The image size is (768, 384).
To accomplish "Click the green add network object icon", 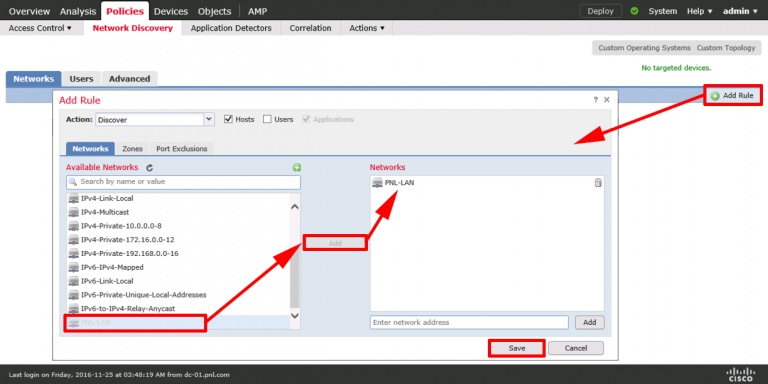I will click(x=296, y=168).
